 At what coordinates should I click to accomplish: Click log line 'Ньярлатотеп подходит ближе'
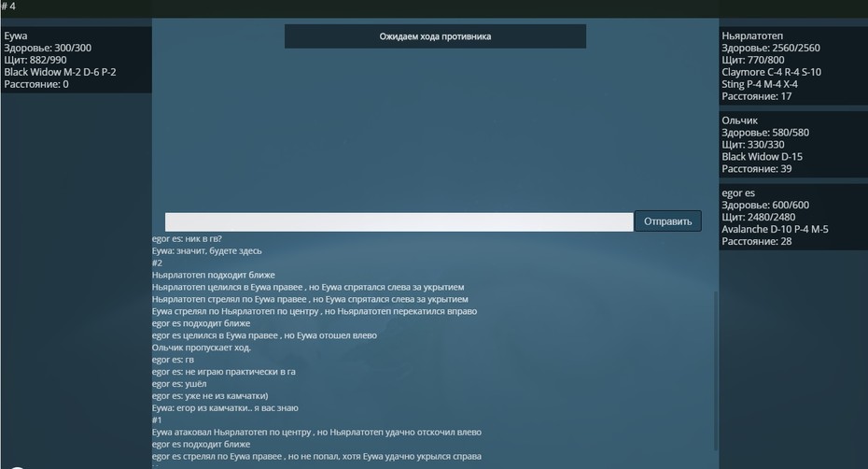(214, 275)
